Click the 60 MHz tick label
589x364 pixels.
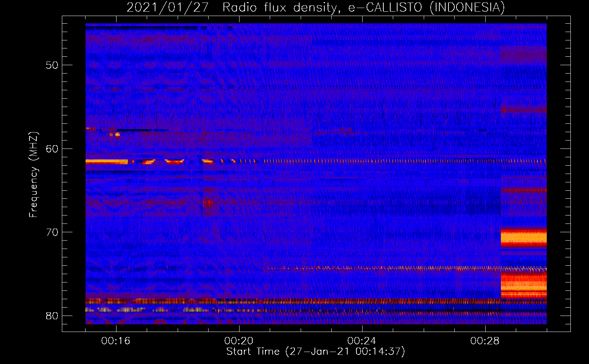(52, 149)
